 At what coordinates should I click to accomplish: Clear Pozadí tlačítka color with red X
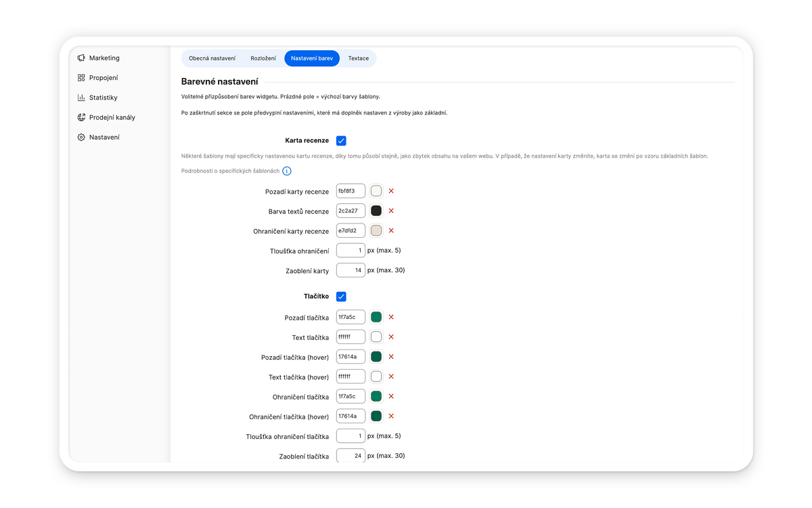[391, 317]
